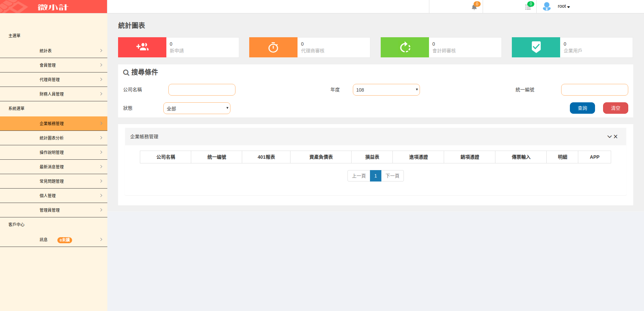Open the 狀態 dropdown showing 全部
Image resolution: width=644 pixels, height=311 pixels.
(197, 108)
